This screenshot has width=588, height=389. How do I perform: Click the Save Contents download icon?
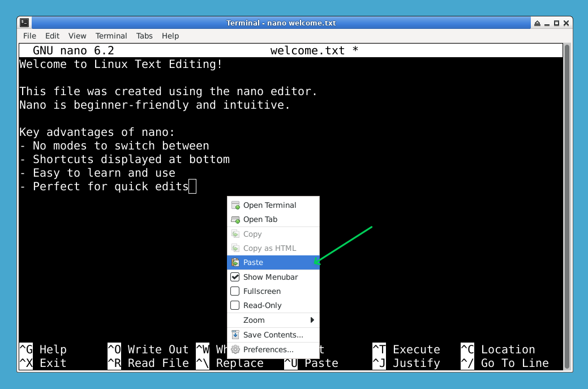(235, 334)
